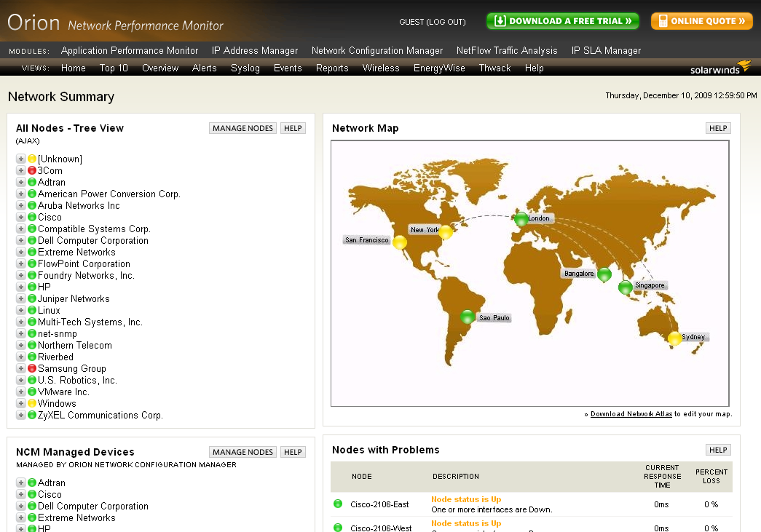This screenshot has height=532, width=761.
Task: Click Manage Nodes in NCM Managed Devices
Action: [x=243, y=452]
